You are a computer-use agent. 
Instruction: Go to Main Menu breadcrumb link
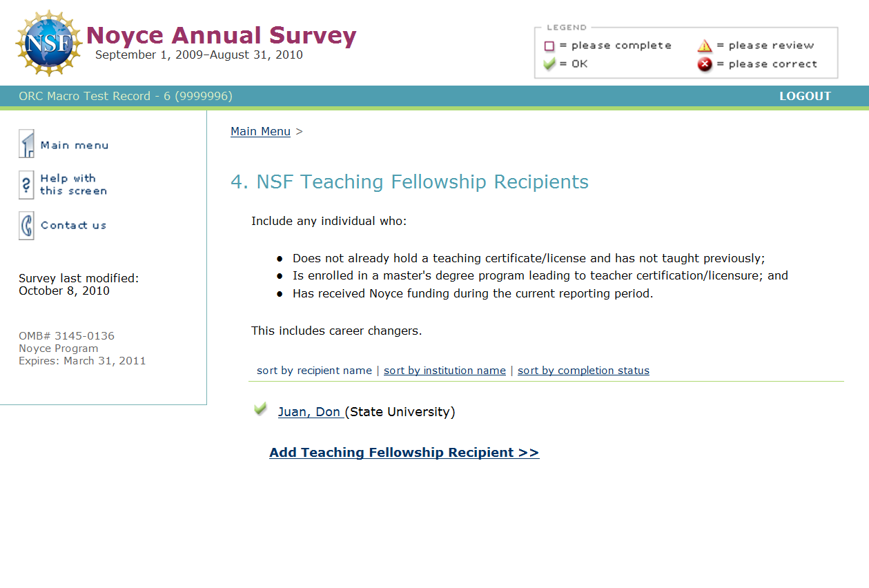click(x=260, y=132)
